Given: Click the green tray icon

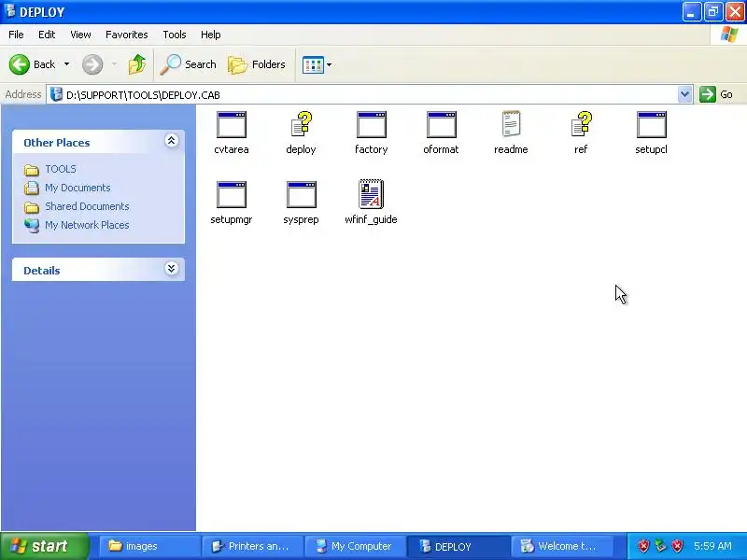Looking at the screenshot, I should coord(660,546).
